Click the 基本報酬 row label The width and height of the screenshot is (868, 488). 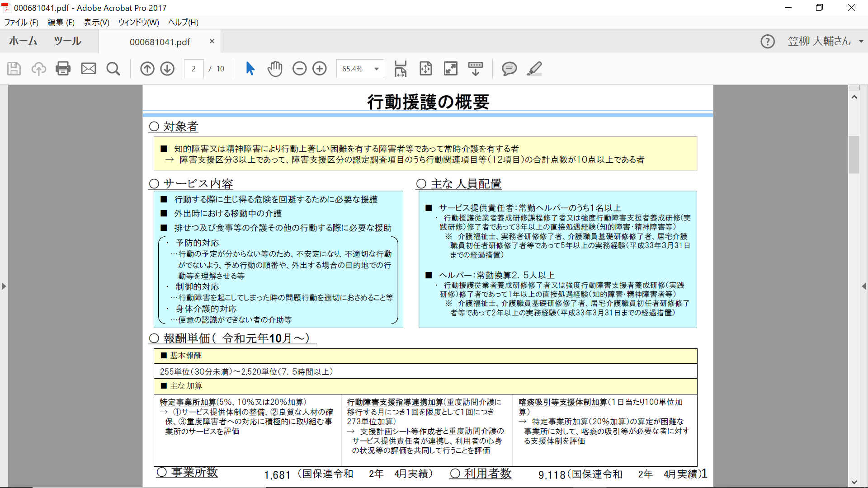click(x=181, y=356)
